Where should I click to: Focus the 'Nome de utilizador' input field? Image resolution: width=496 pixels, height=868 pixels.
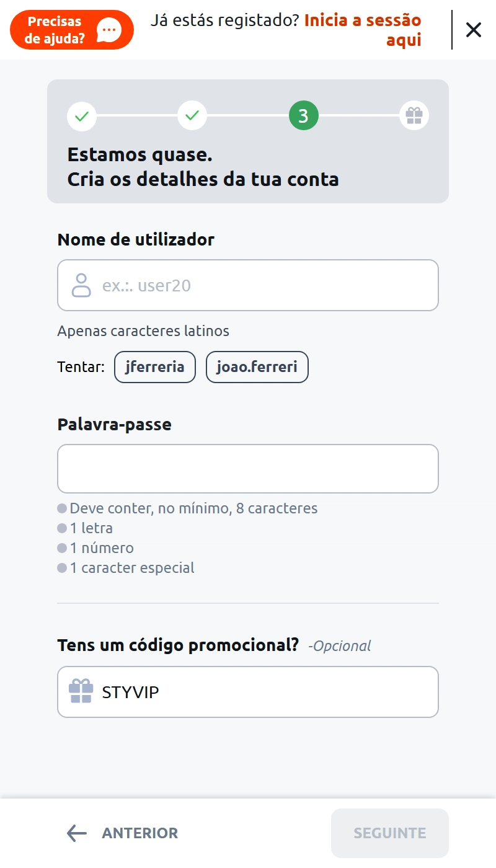point(260,285)
